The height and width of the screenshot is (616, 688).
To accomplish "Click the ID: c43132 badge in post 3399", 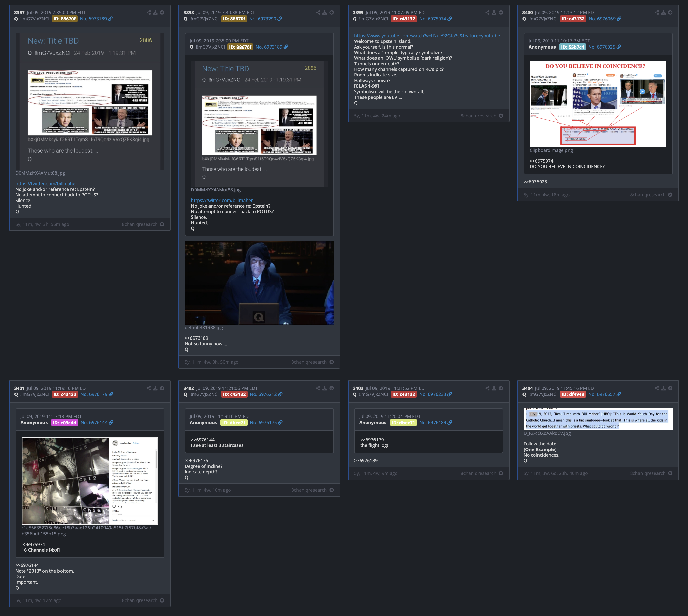I will tap(403, 19).
